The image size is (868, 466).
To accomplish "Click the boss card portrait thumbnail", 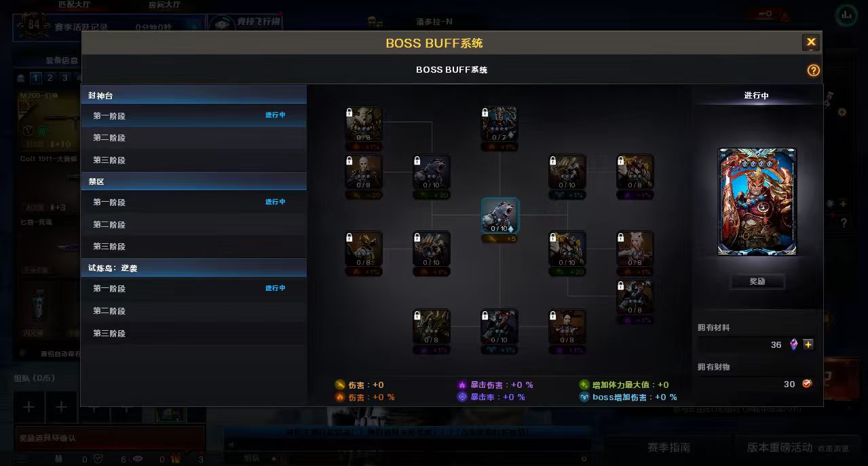I will 757,202.
